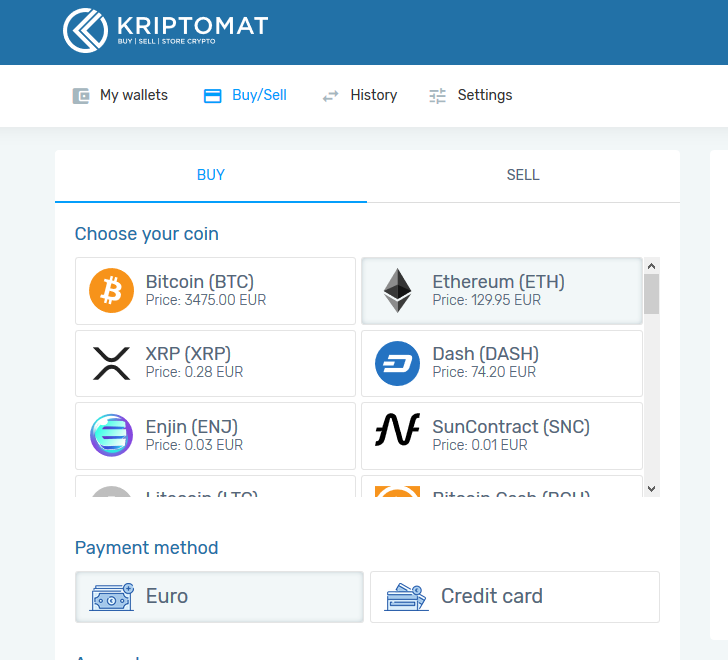Screen dimensions: 728x660
Task: Click the coin list scroll down arrow
Action: (651, 489)
